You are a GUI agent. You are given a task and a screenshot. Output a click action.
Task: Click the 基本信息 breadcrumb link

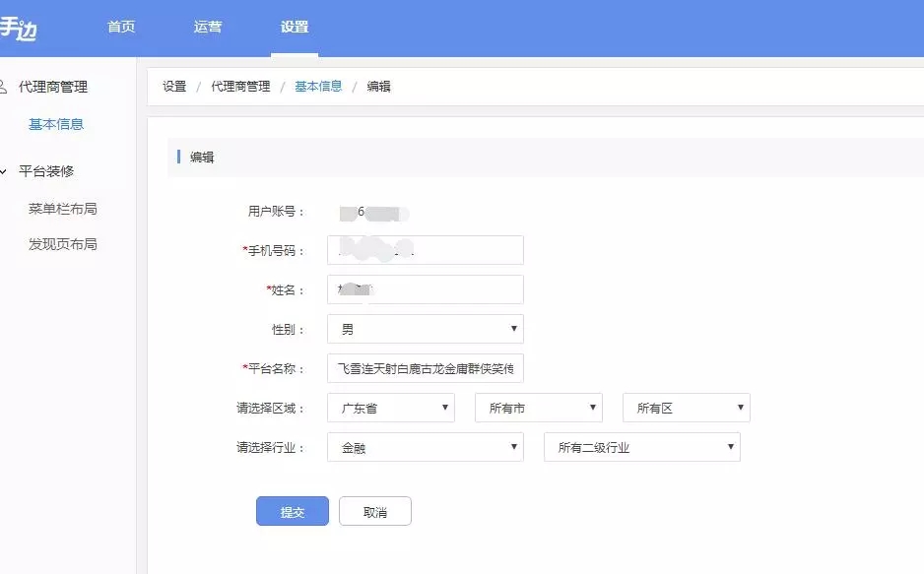318,87
